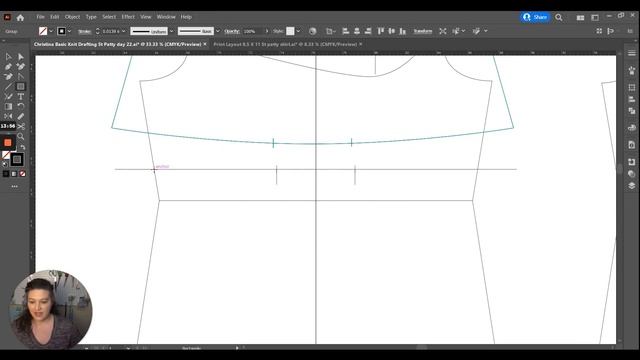This screenshot has width=640, height=360.
Task: Go to the Home screen icon
Action: tap(20, 17)
